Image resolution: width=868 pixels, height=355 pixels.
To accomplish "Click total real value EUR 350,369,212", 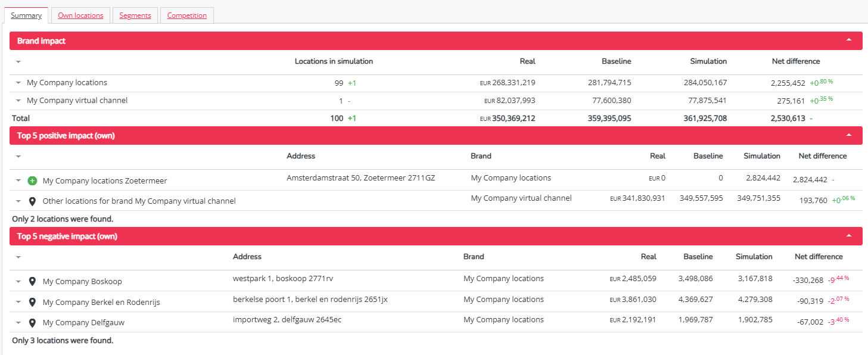I will pos(508,119).
